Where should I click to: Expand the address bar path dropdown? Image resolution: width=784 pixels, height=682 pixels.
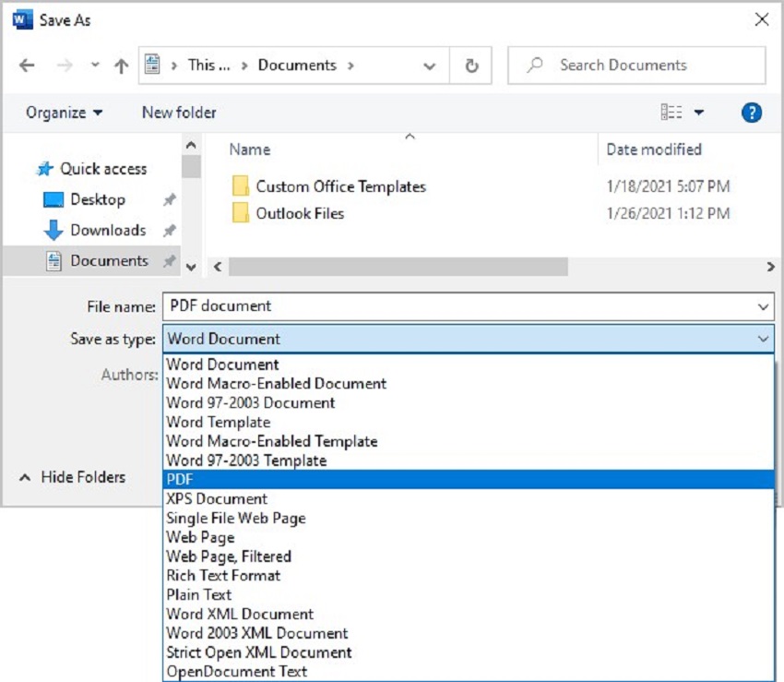(x=430, y=66)
